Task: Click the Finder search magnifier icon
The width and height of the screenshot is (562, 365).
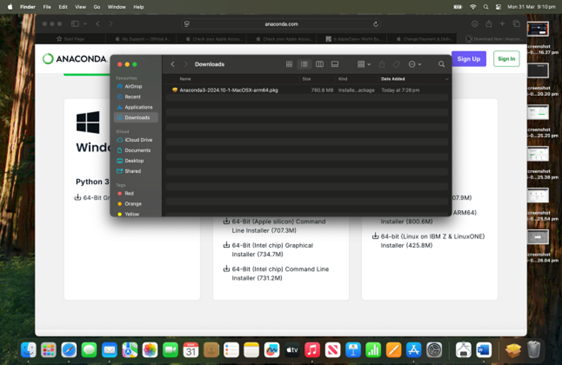Action: 442,64
